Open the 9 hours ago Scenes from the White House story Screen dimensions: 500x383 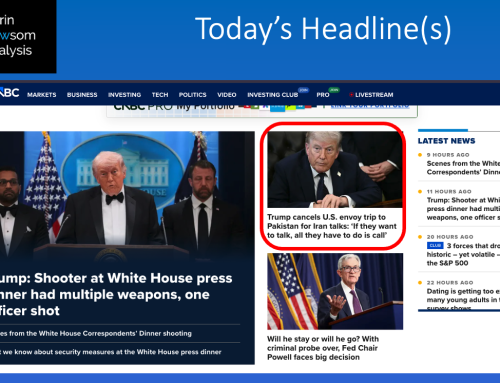(463, 168)
